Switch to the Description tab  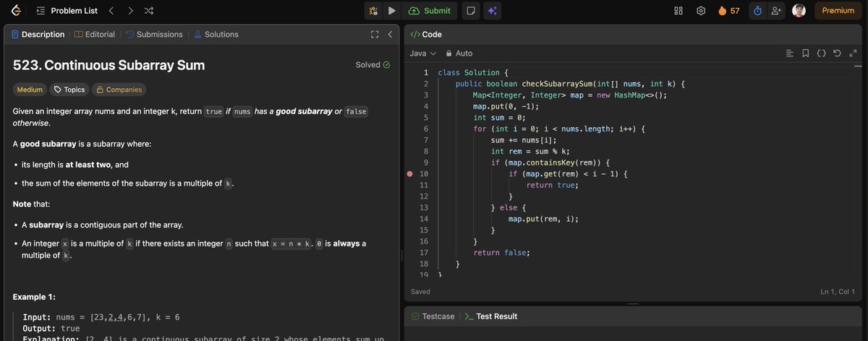[38, 34]
